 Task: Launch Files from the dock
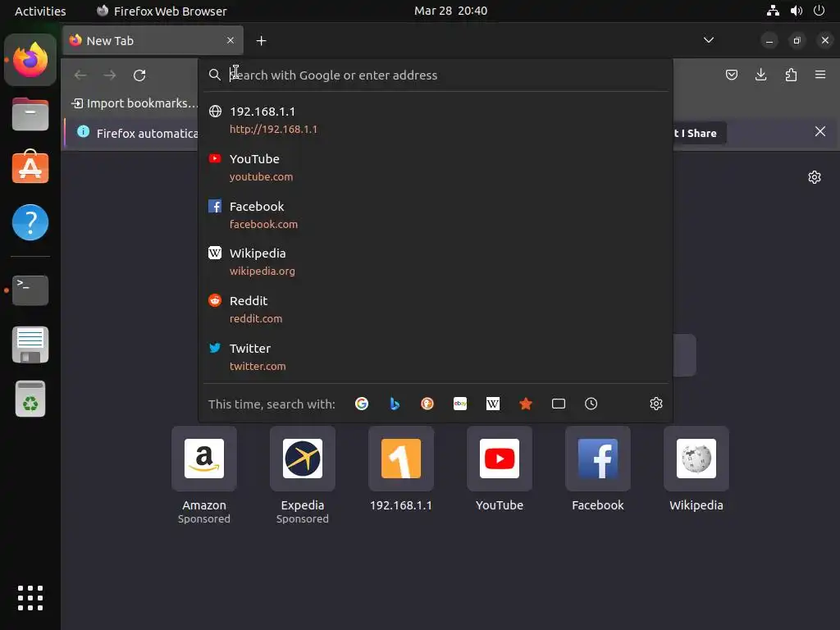pos(30,114)
